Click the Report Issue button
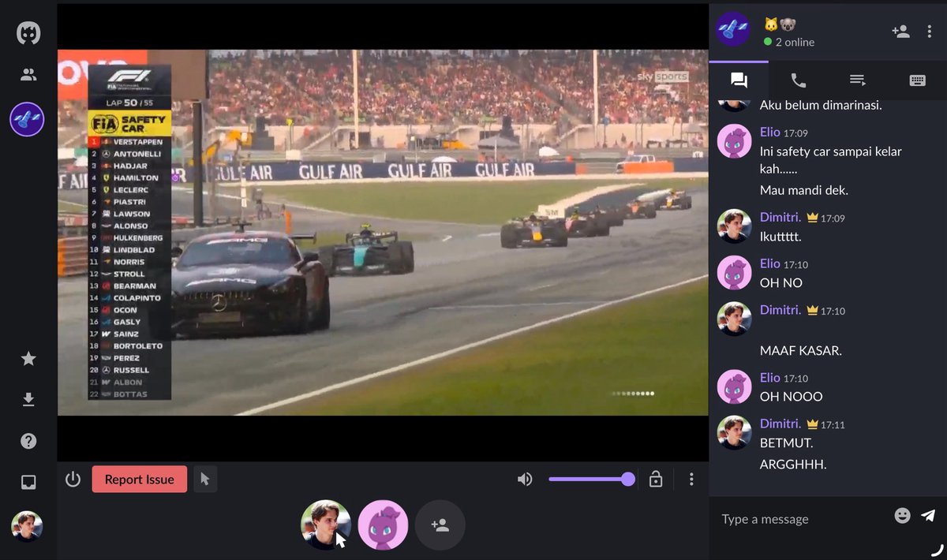Image resolution: width=947 pixels, height=560 pixels. tap(139, 479)
